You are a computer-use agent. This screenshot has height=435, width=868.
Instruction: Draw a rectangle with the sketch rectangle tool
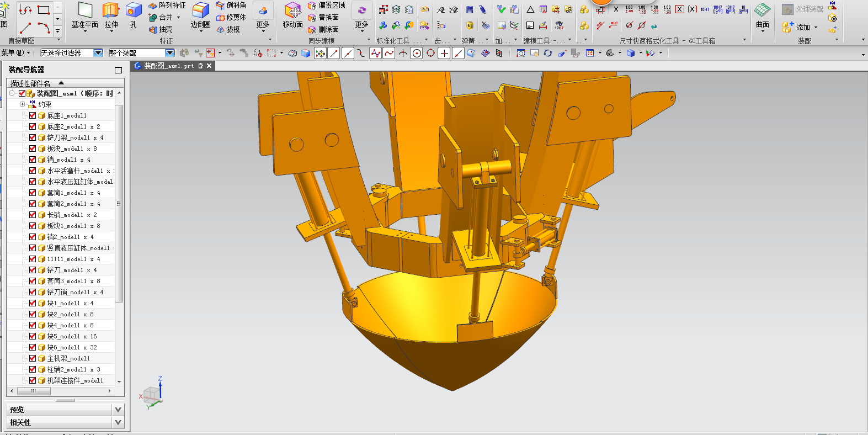point(44,9)
